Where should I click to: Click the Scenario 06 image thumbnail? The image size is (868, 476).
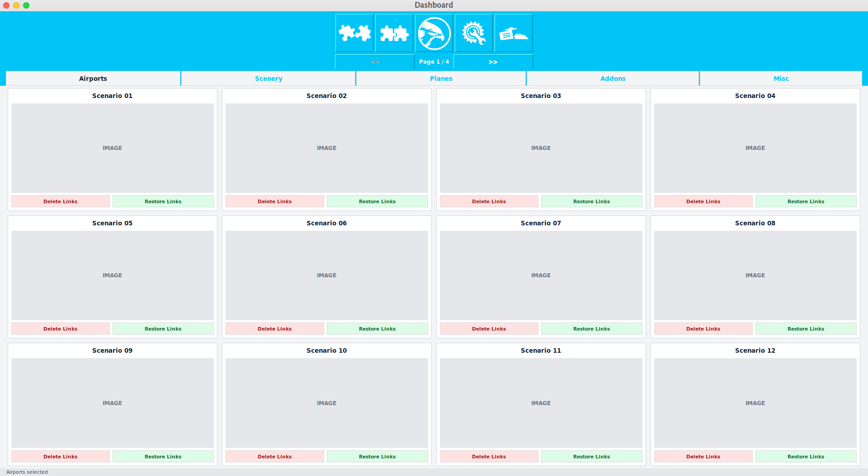point(327,275)
